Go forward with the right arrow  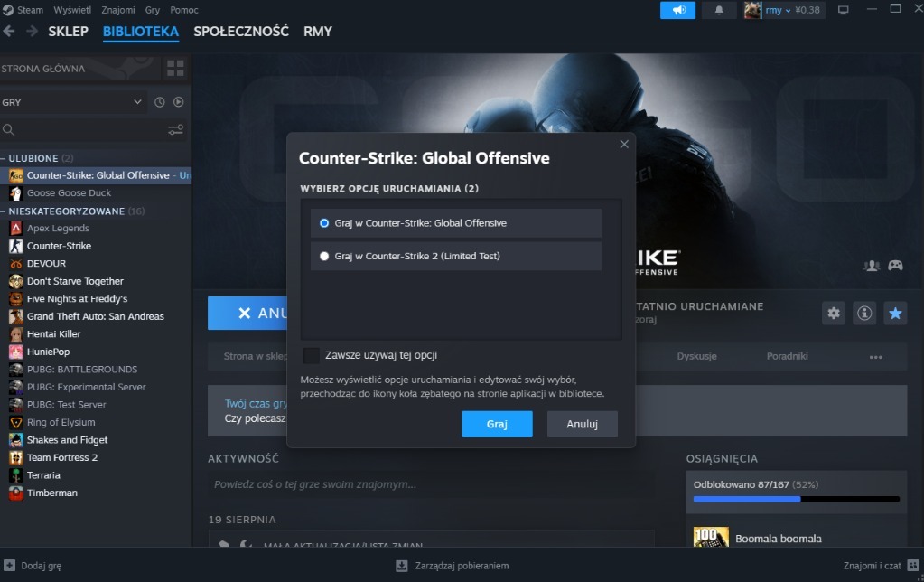pyautogui.click(x=32, y=32)
